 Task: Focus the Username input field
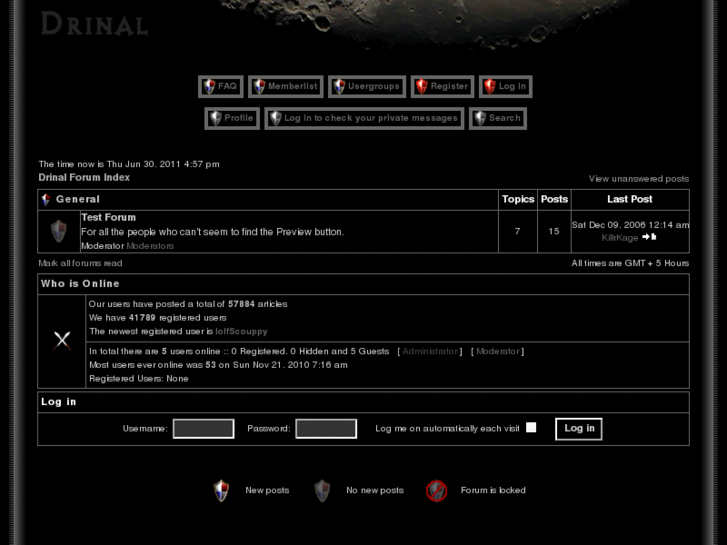click(204, 429)
